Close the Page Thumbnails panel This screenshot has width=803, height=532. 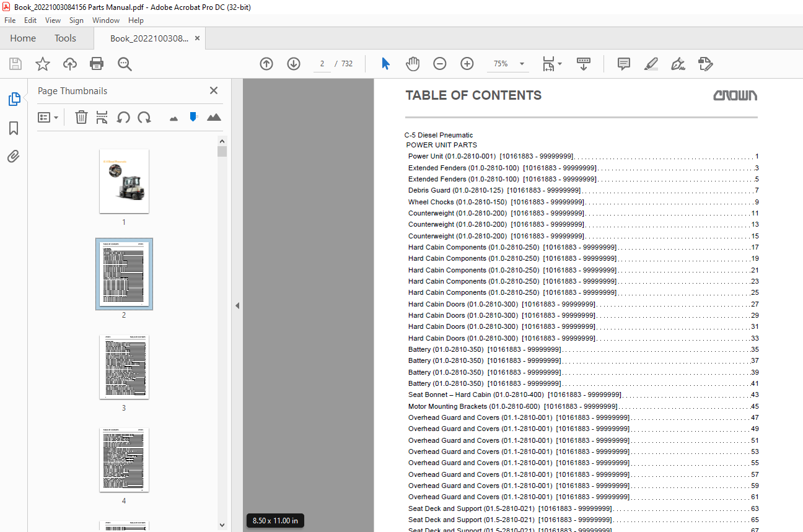click(x=214, y=90)
